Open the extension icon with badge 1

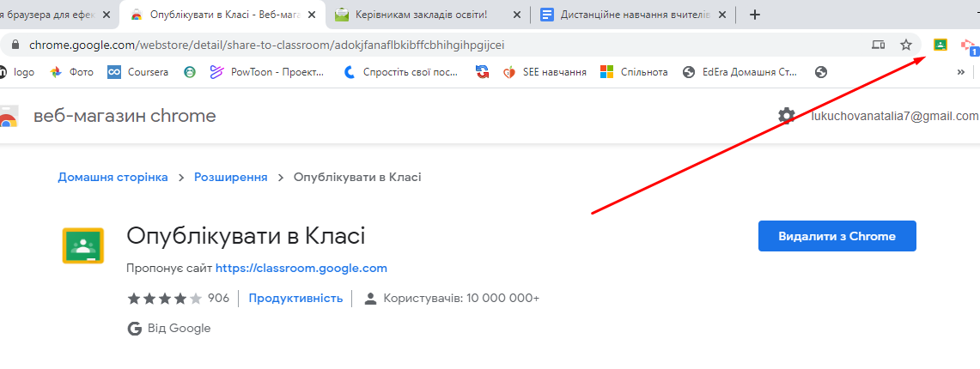tap(969, 46)
